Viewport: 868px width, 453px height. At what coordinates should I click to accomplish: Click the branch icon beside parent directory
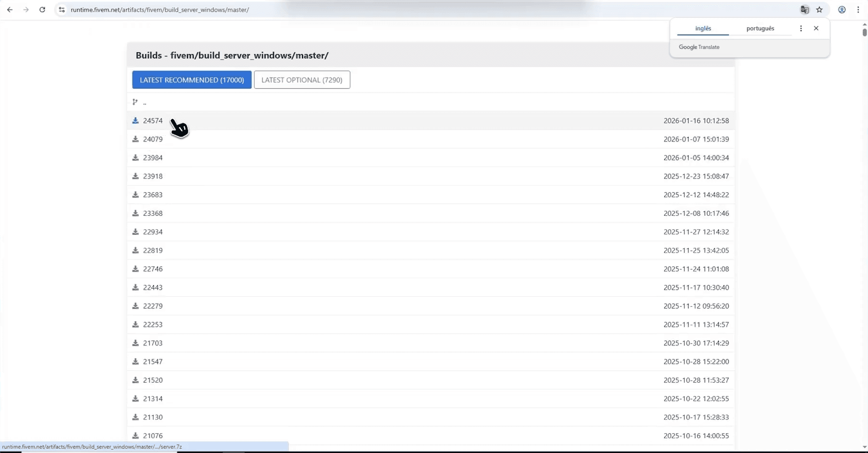[x=135, y=102]
